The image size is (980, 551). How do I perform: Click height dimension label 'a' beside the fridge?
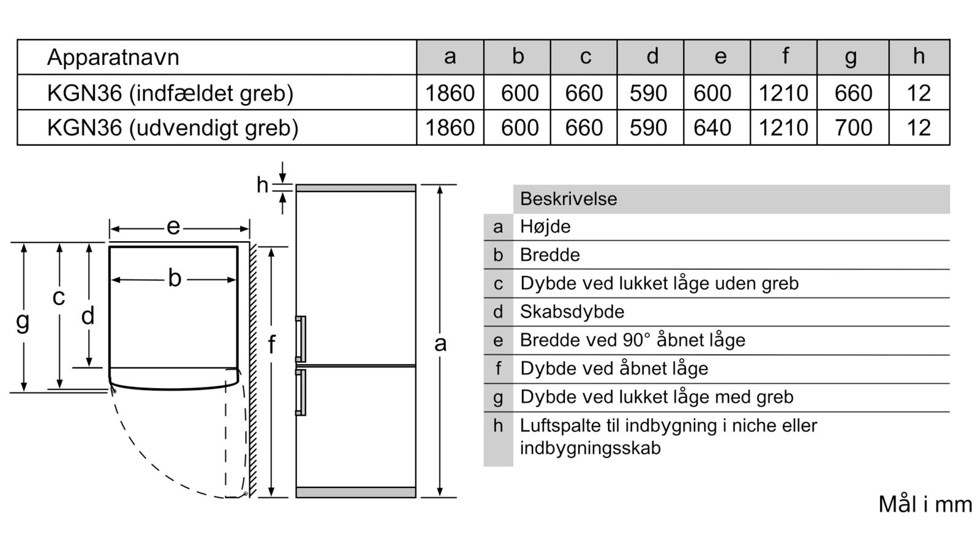click(440, 344)
